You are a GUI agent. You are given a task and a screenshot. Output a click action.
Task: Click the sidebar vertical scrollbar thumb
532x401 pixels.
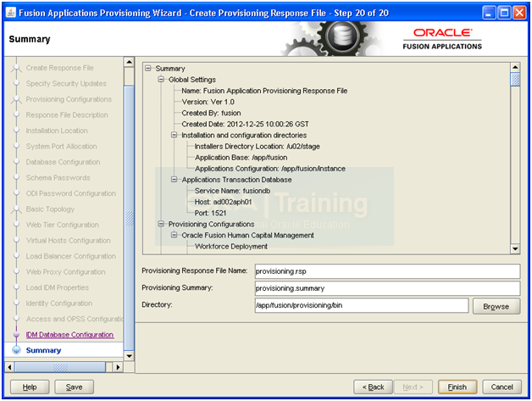tap(130, 219)
